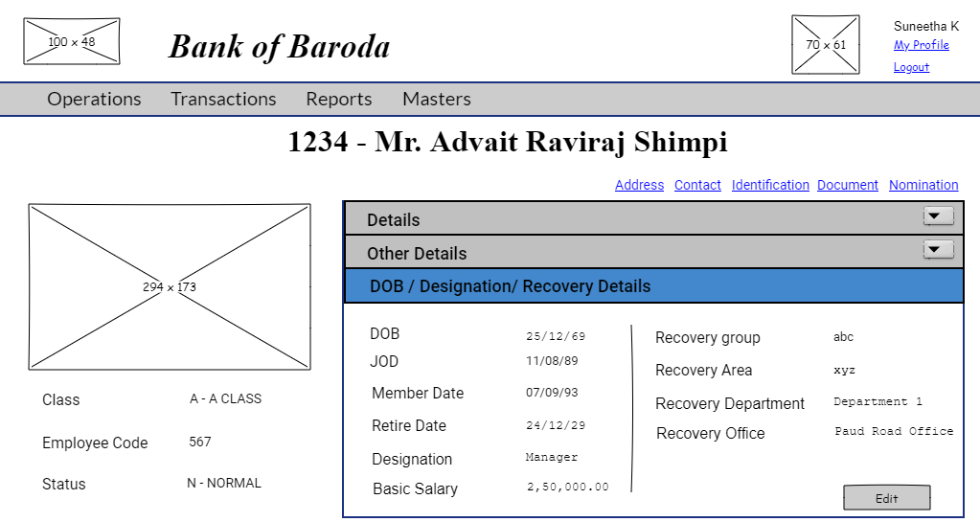Open the Document link
The height and width of the screenshot is (522, 980).
tap(848, 185)
